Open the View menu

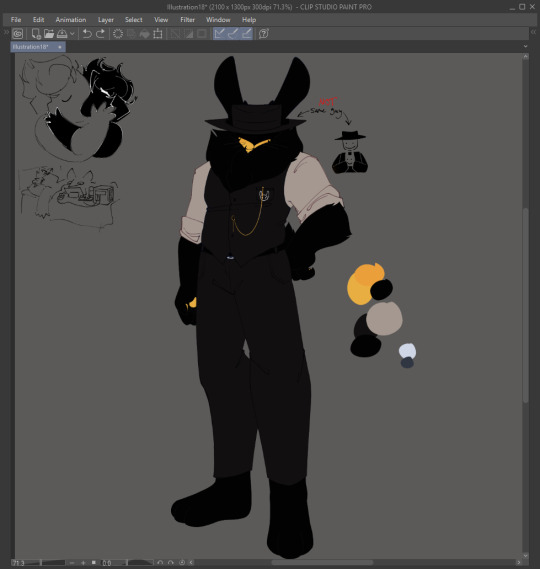[161, 20]
